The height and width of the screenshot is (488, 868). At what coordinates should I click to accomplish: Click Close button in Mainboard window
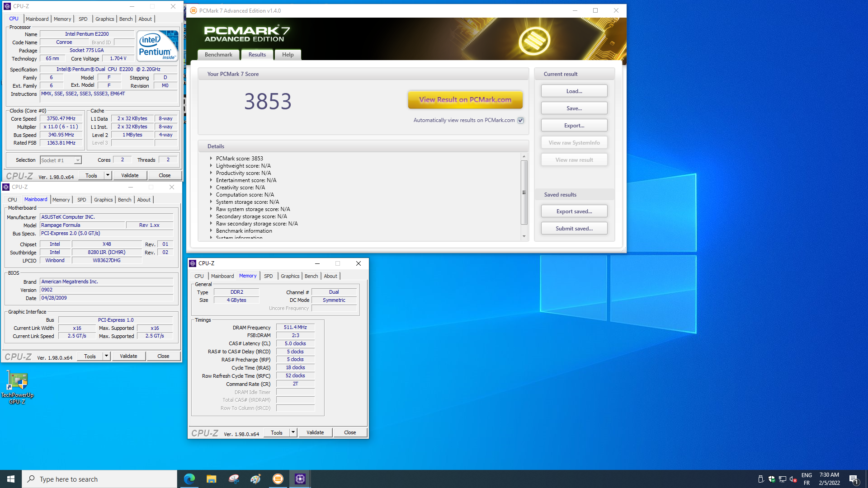point(163,356)
